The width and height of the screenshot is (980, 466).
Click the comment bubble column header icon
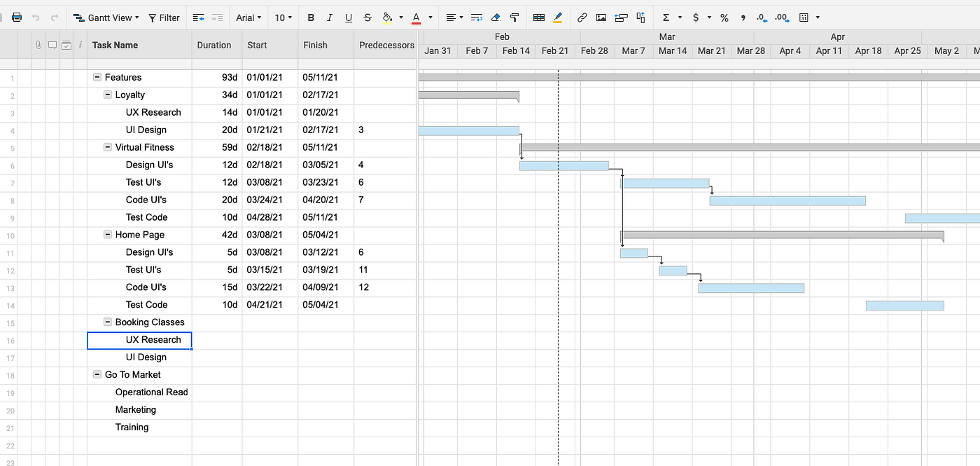coord(52,43)
